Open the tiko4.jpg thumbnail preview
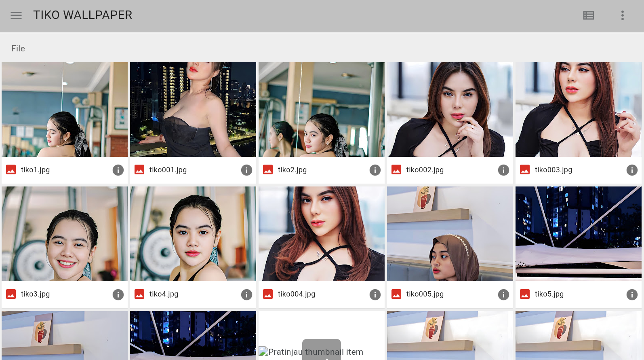Image resolution: width=644 pixels, height=360 pixels. tap(193, 234)
